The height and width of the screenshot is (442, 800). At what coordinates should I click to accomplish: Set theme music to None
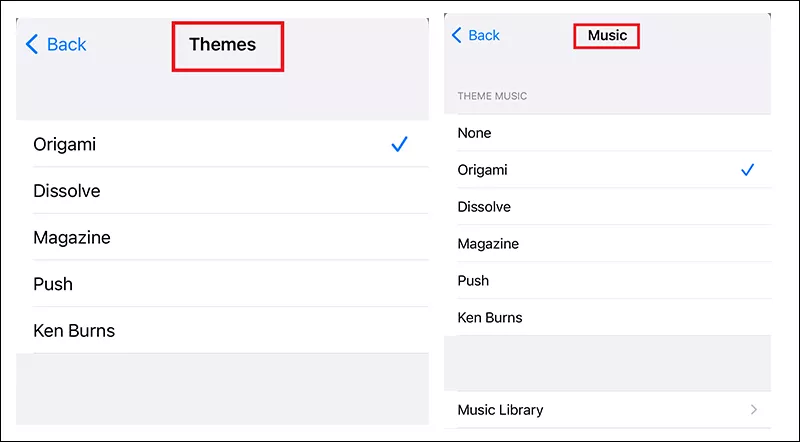(x=474, y=133)
